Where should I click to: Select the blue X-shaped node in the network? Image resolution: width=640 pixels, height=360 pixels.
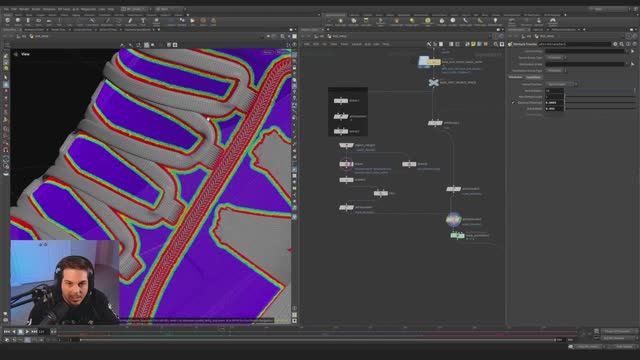[433, 83]
